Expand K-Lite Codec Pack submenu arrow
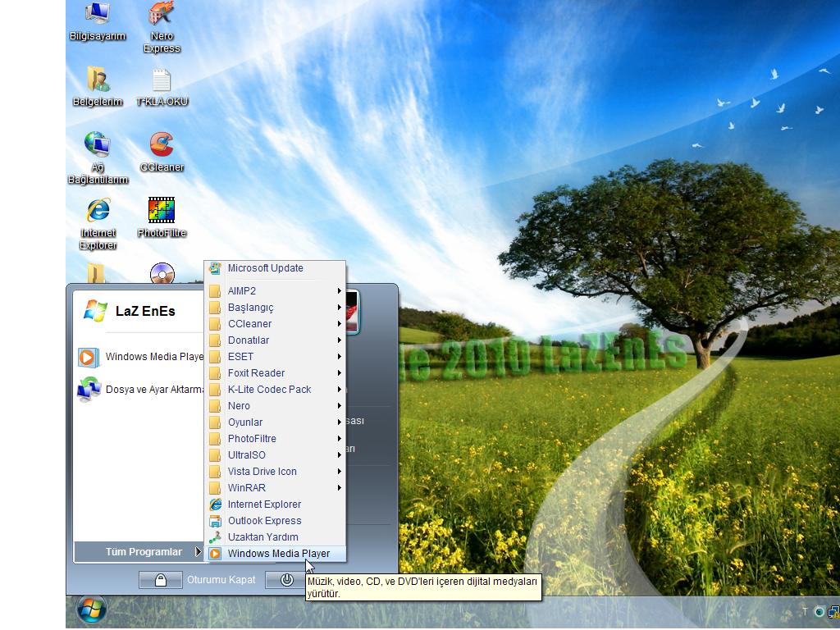The image size is (840, 630). pos(339,390)
